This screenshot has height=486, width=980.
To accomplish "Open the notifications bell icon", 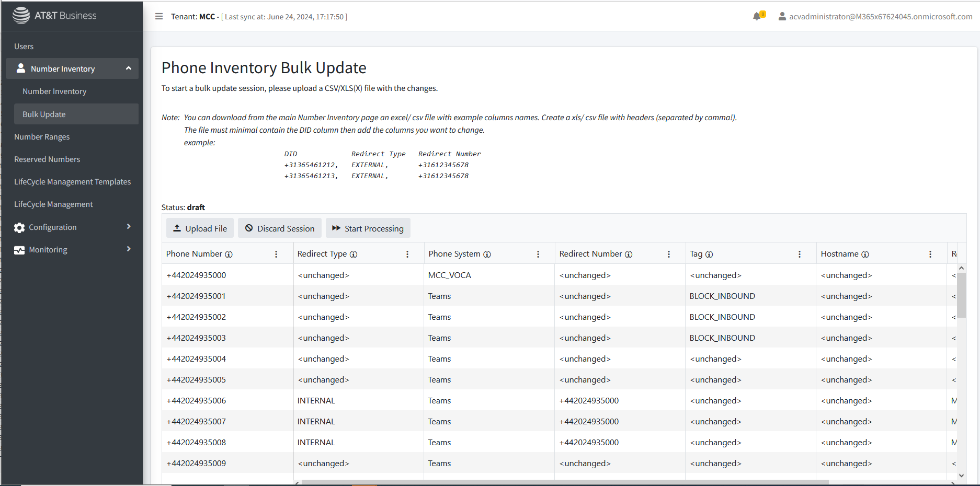I will point(757,17).
